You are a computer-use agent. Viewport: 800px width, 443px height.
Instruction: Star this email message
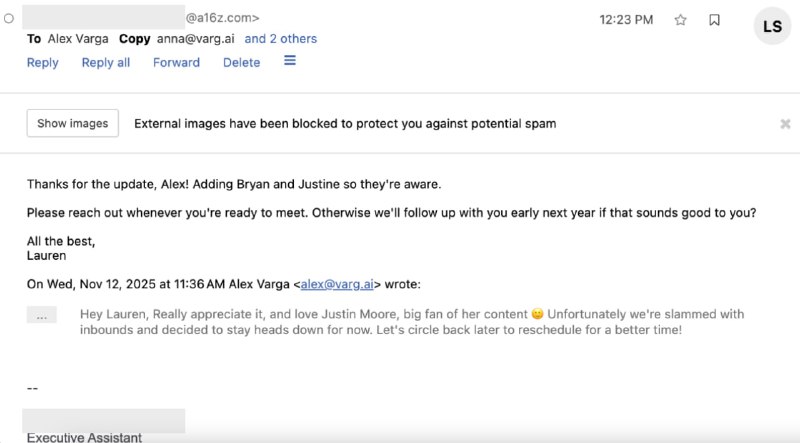tap(680, 19)
